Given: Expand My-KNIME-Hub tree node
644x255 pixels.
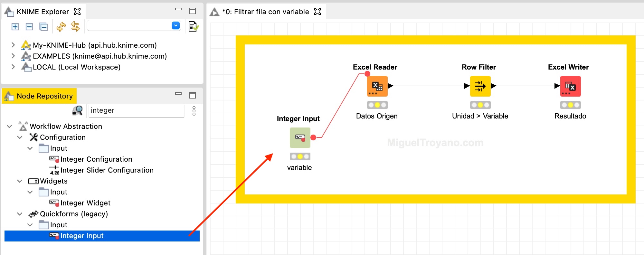Looking at the screenshot, I should [x=13, y=45].
